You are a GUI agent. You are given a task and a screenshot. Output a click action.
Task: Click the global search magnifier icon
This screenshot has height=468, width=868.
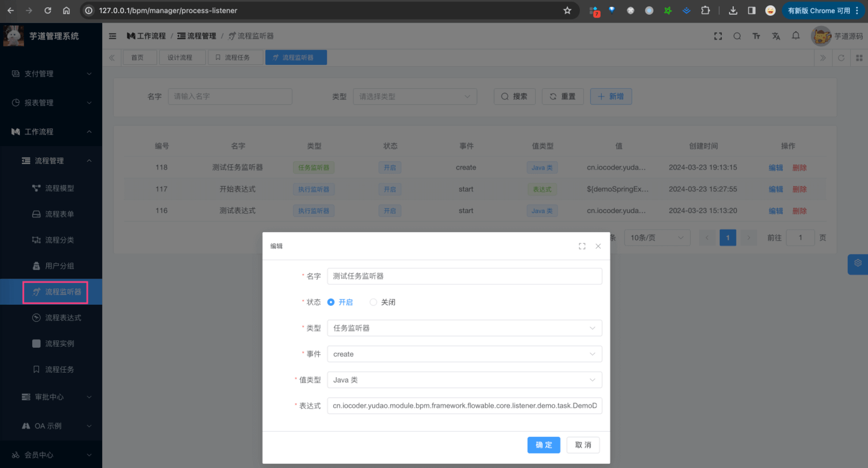[x=737, y=36]
